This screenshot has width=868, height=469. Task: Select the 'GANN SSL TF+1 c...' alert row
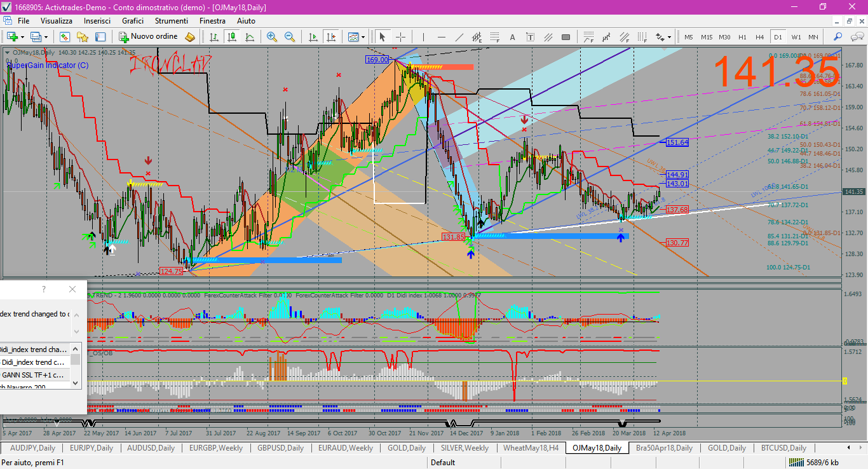coord(35,375)
